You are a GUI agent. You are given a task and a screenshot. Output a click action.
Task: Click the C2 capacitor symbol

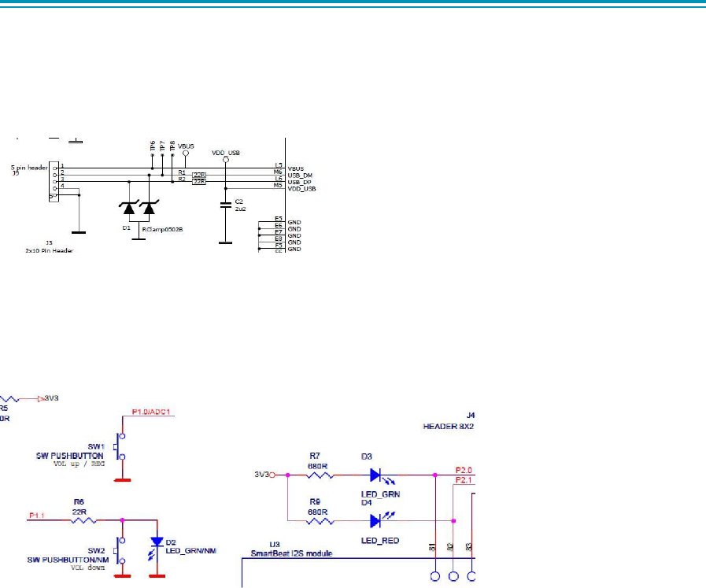coord(226,205)
